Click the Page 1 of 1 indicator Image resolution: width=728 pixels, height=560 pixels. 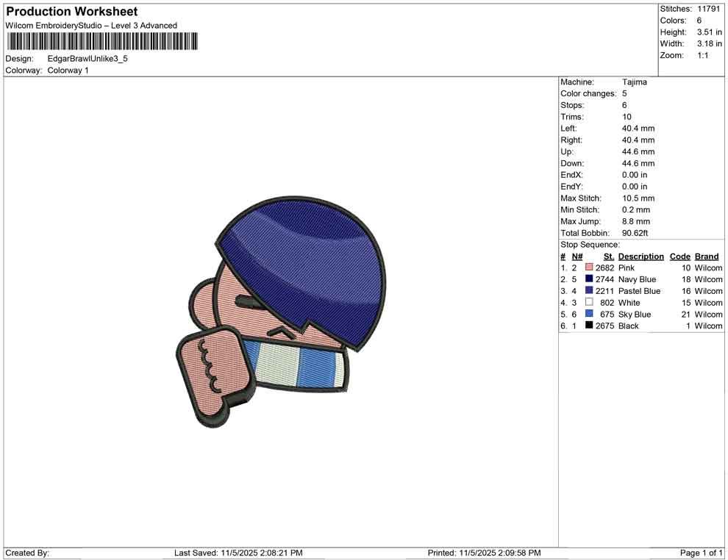(x=701, y=553)
